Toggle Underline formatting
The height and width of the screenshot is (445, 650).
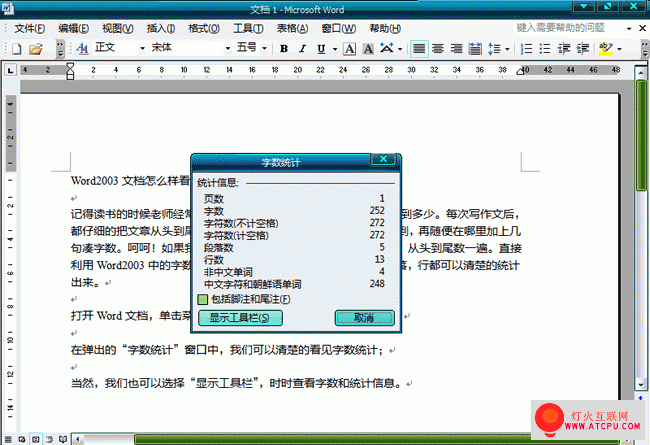tap(321, 49)
